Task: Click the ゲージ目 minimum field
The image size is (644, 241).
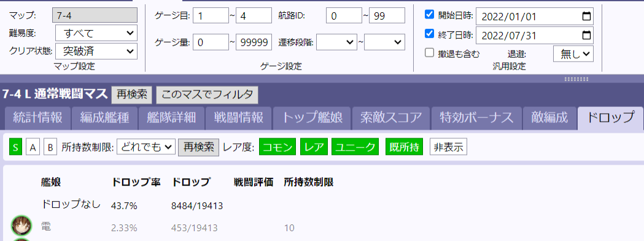Action: pyautogui.click(x=211, y=15)
